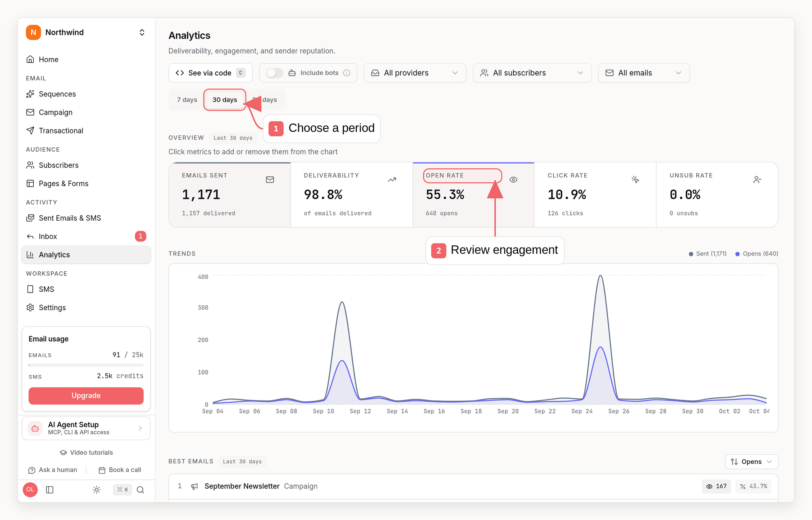812x520 pixels.
Task: Expand the Northwind workspace switcher
Action: click(142, 32)
